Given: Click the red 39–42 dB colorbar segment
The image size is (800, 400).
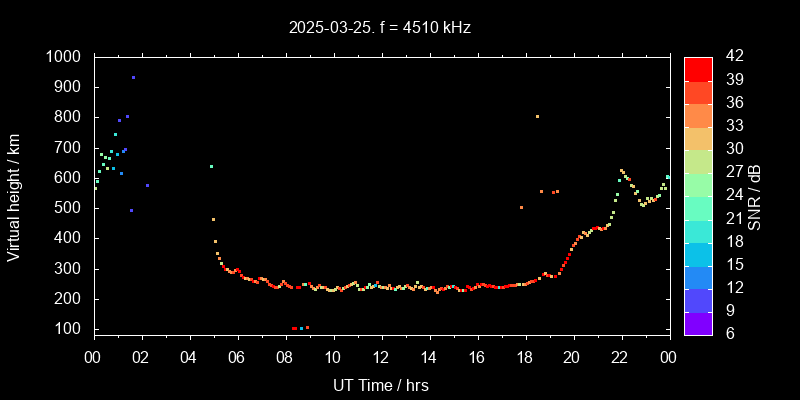Looking at the screenshot, I should click(x=698, y=68).
